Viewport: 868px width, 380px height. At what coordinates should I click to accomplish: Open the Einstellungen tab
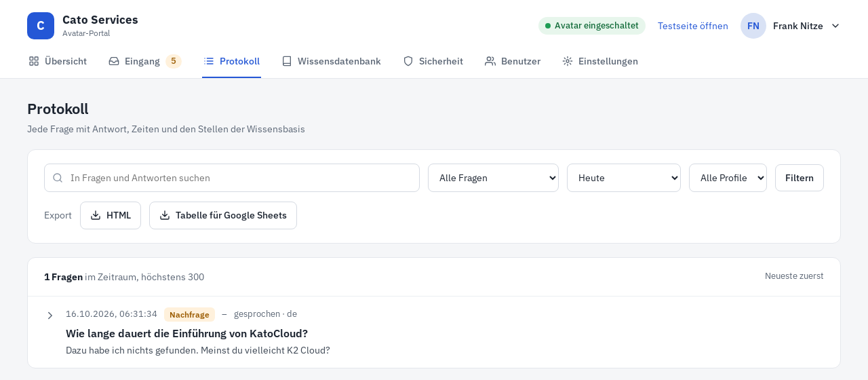pos(600,61)
